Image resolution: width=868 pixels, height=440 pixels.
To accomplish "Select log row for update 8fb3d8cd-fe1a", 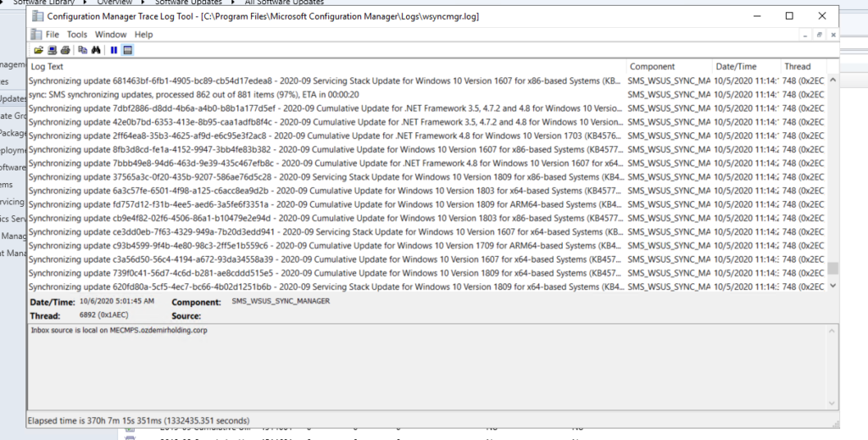I will (x=427, y=149).
